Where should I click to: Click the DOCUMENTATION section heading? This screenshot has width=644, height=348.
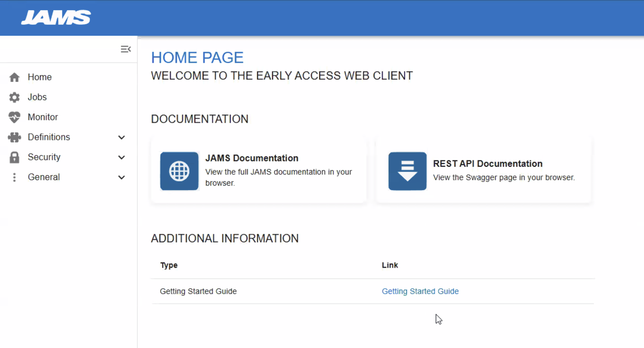click(x=200, y=119)
